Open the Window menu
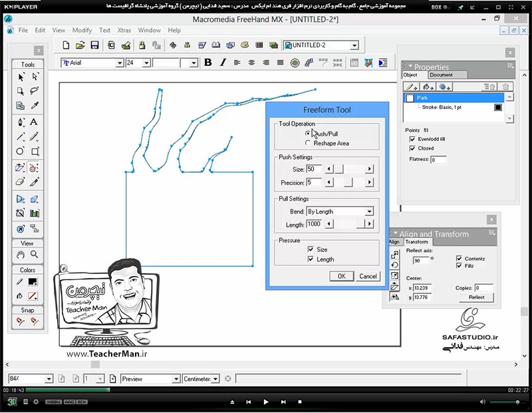 pyautogui.click(x=149, y=30)
